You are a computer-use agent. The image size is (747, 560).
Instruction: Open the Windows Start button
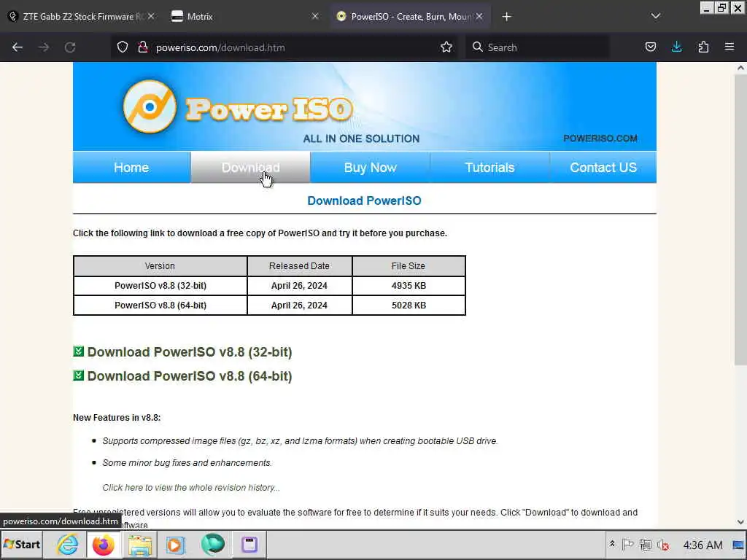(x=22, y=544)
